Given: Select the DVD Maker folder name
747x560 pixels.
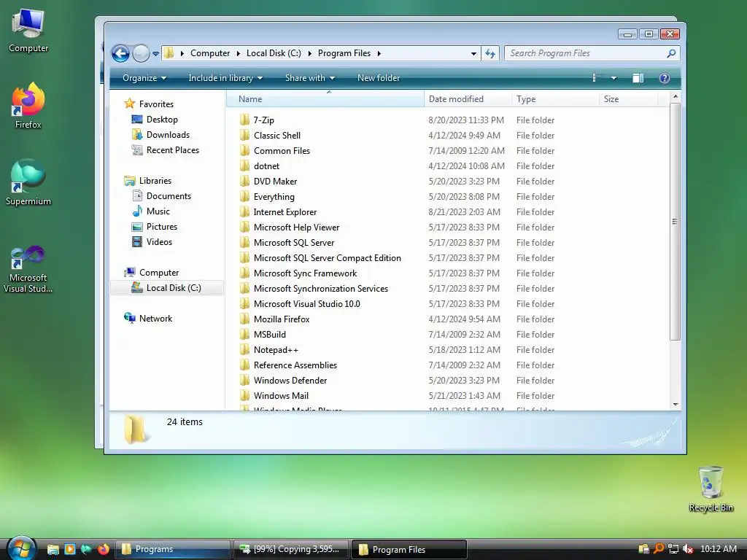Looking at the screenshot, I should pyautogui.click(x=275, y=182).
